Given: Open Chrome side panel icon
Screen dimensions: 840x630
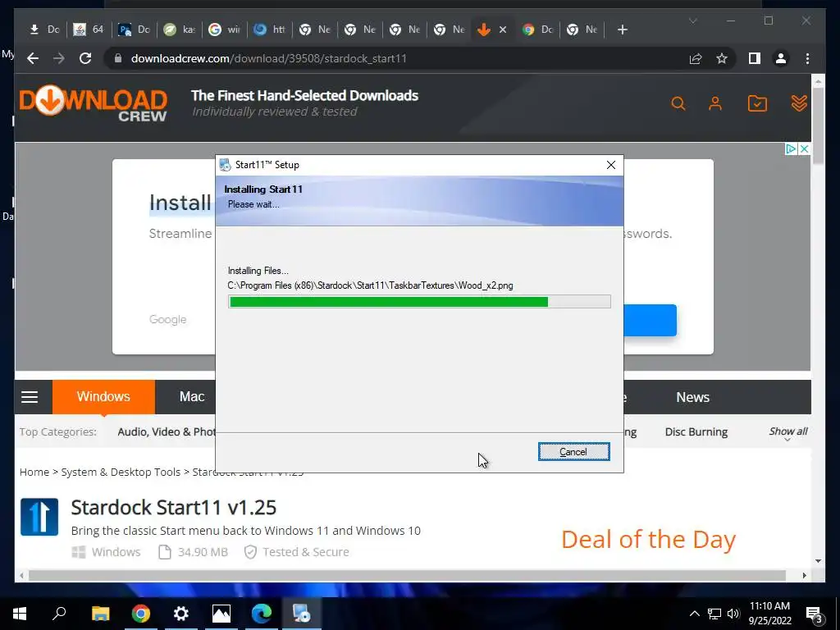Looking at the screenshot, I should click(x=755, y=58).
